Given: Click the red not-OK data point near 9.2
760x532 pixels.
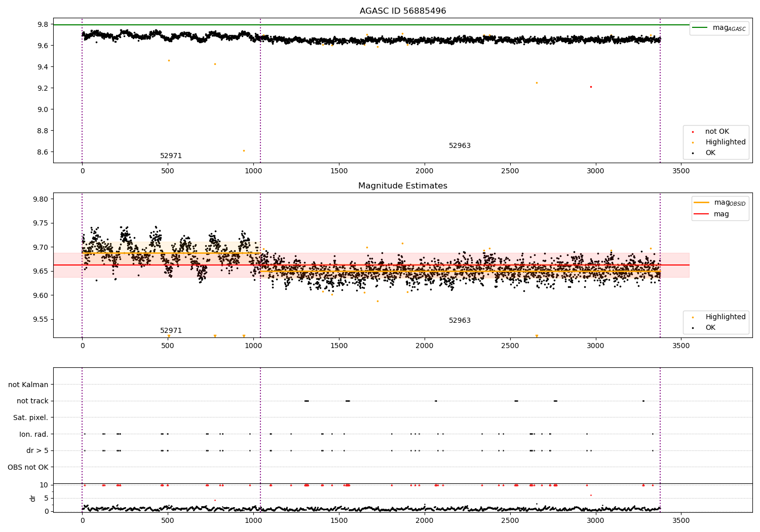Looking at the screenshot, I should (x=591, y=87).
